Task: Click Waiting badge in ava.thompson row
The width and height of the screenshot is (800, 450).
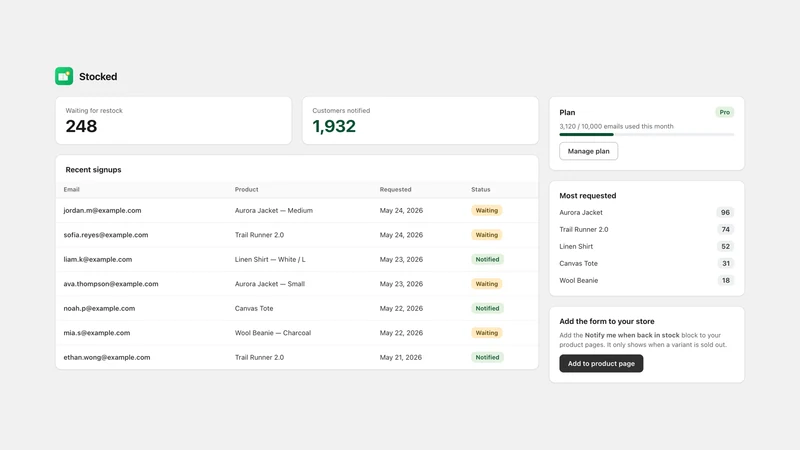Action: click(x=487, y=284)
